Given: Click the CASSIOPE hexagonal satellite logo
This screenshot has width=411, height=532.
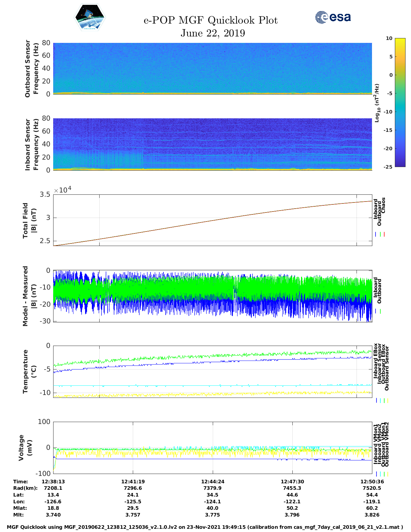Looking at the screenshot, I should tap(90, 18).
